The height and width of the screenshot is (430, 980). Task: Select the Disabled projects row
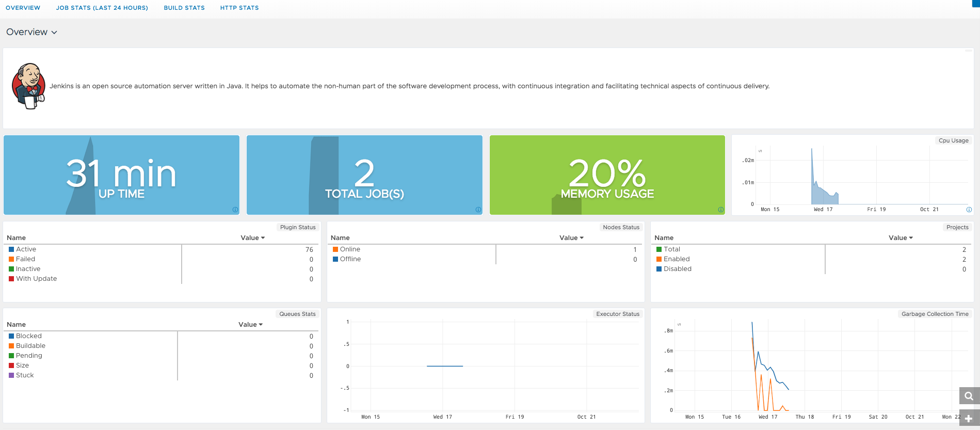pyautogui.click(x=812, y=269)
